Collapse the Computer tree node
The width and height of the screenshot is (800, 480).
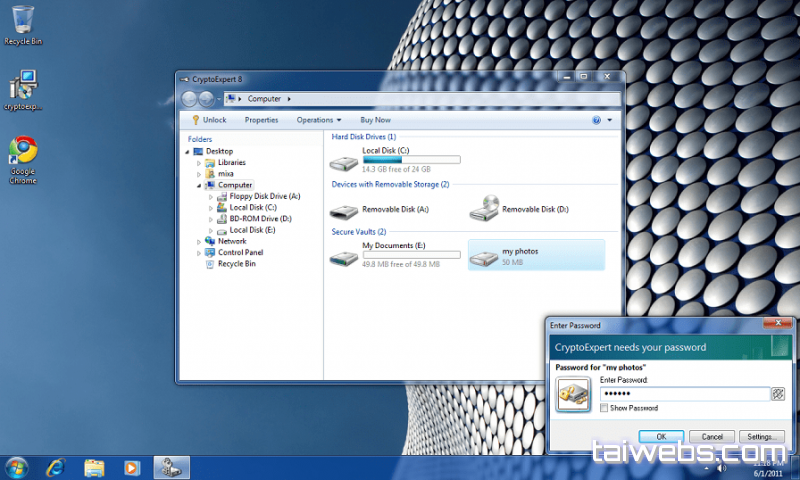point(199,185)
